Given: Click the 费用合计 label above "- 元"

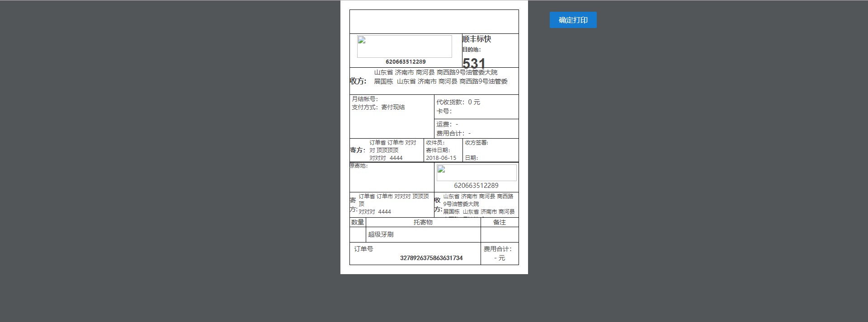Looking at the screenshot, I should (x=498, y=249).
